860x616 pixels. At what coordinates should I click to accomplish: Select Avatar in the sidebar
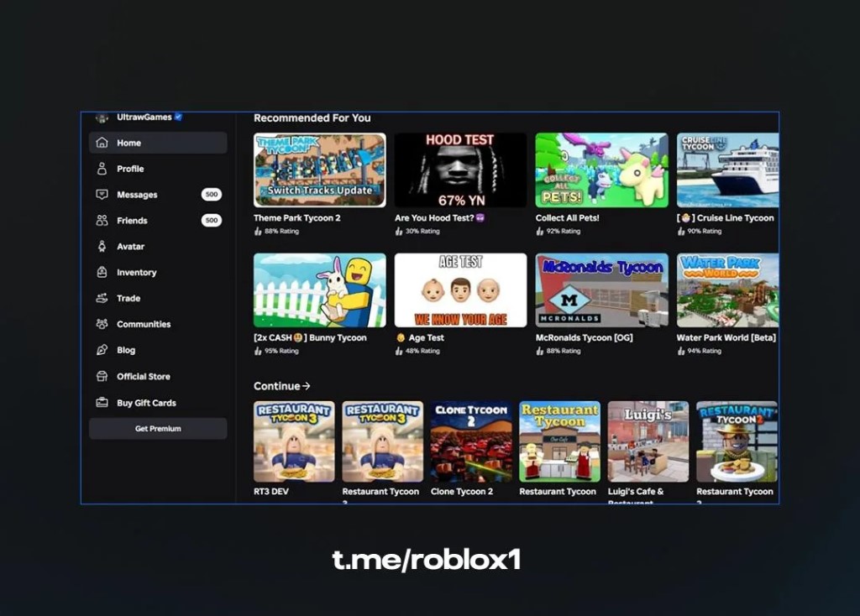pos(158,246)
